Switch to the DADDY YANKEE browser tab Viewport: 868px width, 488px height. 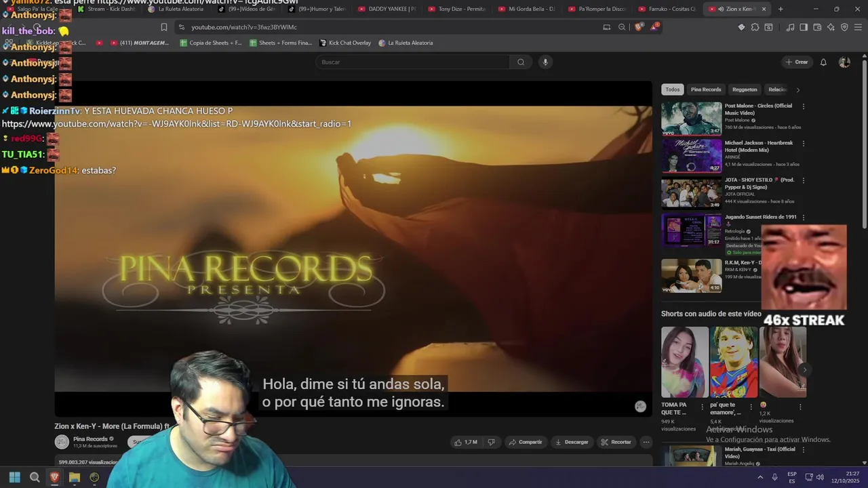click(387, 9)
